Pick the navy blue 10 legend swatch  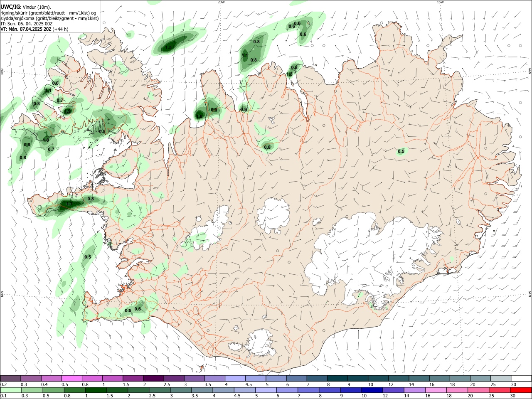[x=372, y=390]
